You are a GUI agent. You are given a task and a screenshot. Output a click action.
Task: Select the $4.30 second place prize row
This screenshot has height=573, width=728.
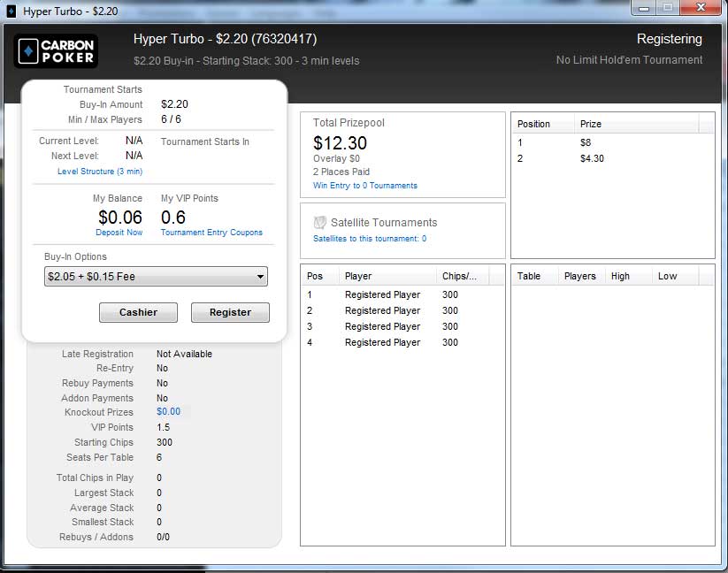pos(613,158)
